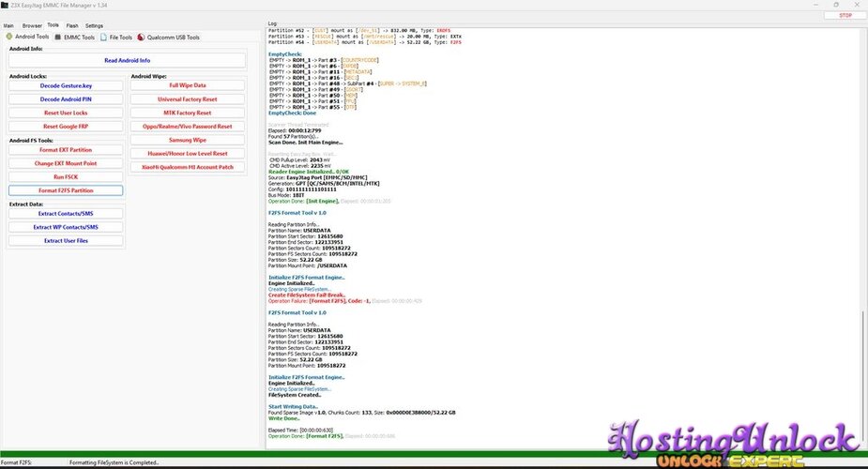Click Samsung Wipe button
The width and height of the screenshot is (868, 469).
point(188,140)
